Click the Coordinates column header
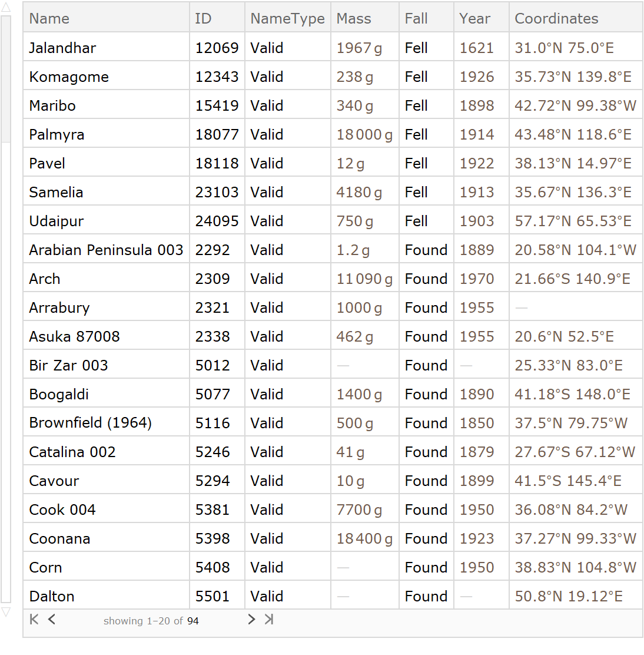The width and height of the screenshot is (644, 655). tap(556, 19)
